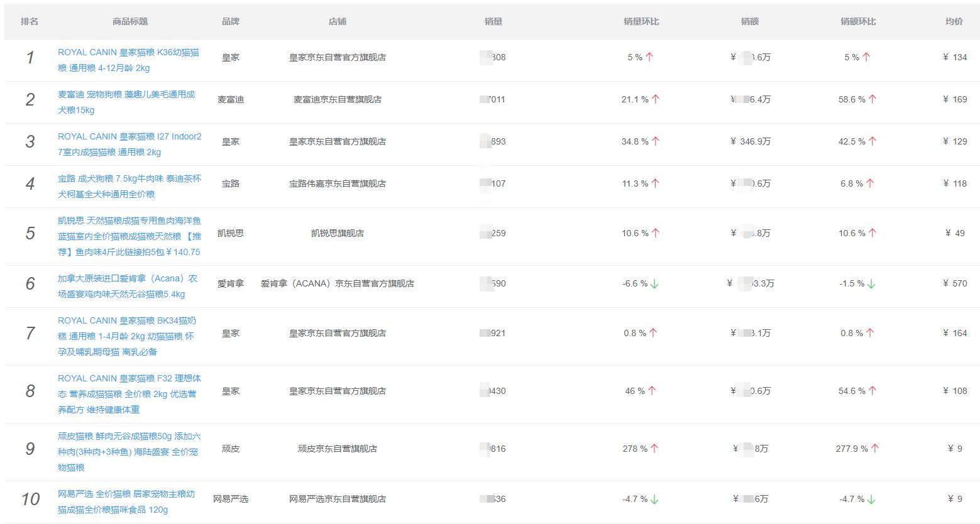
Task: Select the 凯锐思 brand cell
Action: click(231, 233)
